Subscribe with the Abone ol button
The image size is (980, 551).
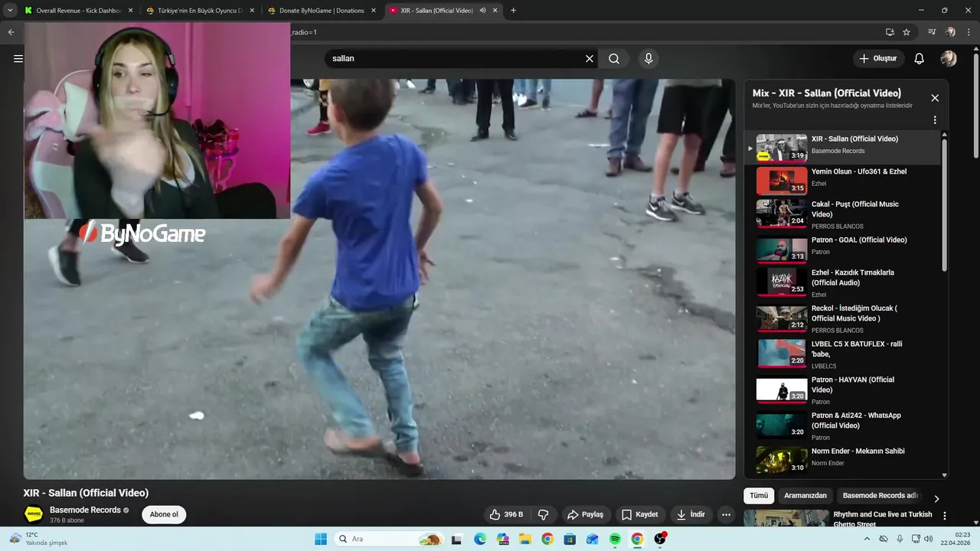(x=164, y=514)
